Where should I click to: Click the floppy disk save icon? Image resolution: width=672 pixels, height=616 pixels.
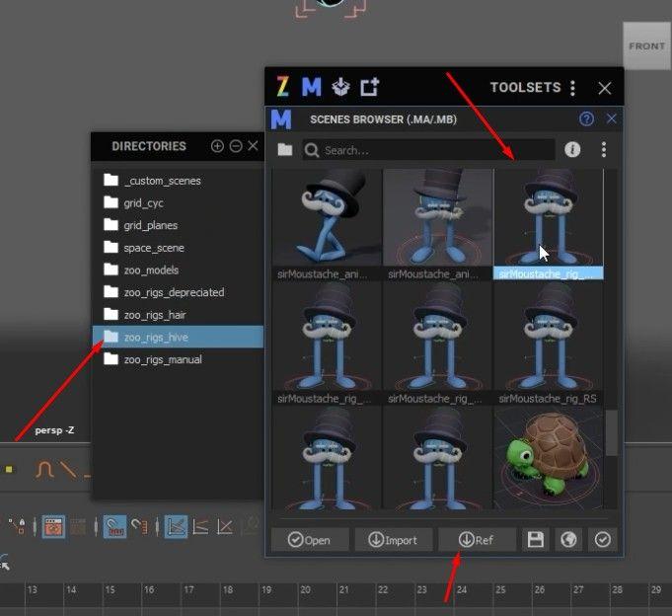tap(536, 540)
